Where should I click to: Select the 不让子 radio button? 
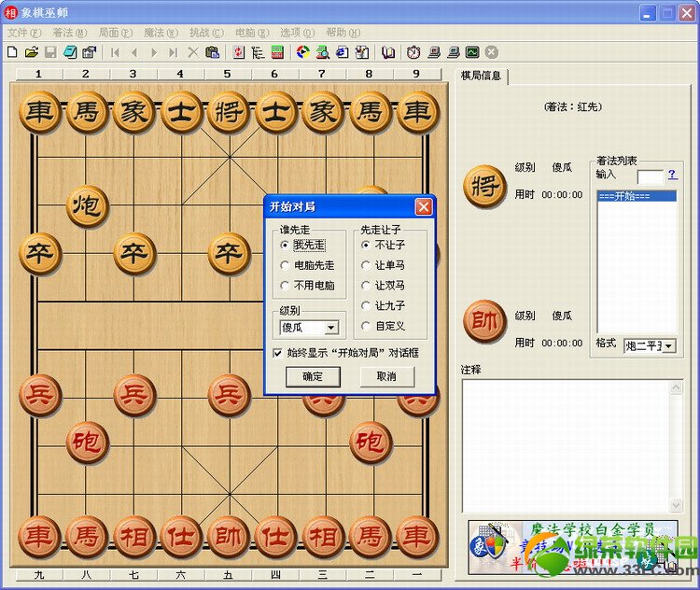click(x=366, y=245)
